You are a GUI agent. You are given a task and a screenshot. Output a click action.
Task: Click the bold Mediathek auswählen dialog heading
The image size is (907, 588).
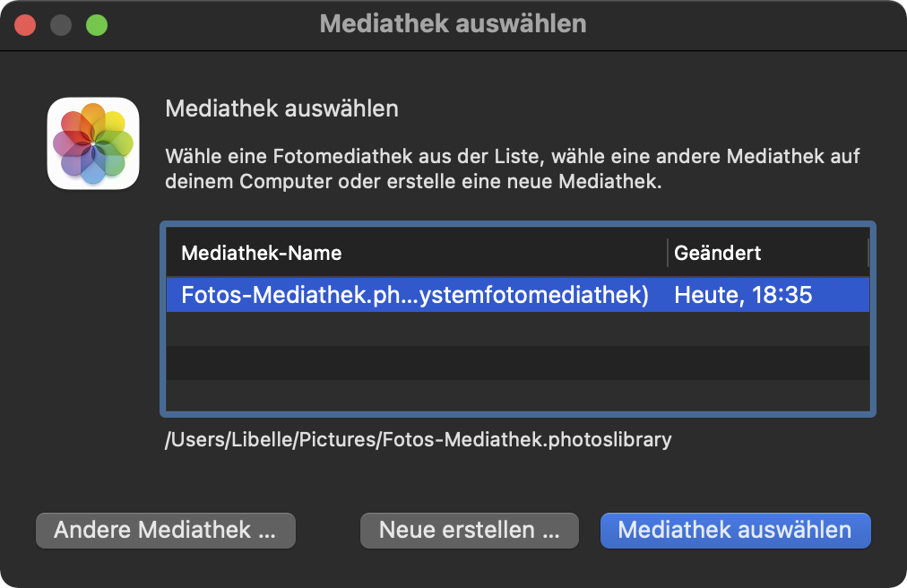pyautogui.click(x=281, y=109)
